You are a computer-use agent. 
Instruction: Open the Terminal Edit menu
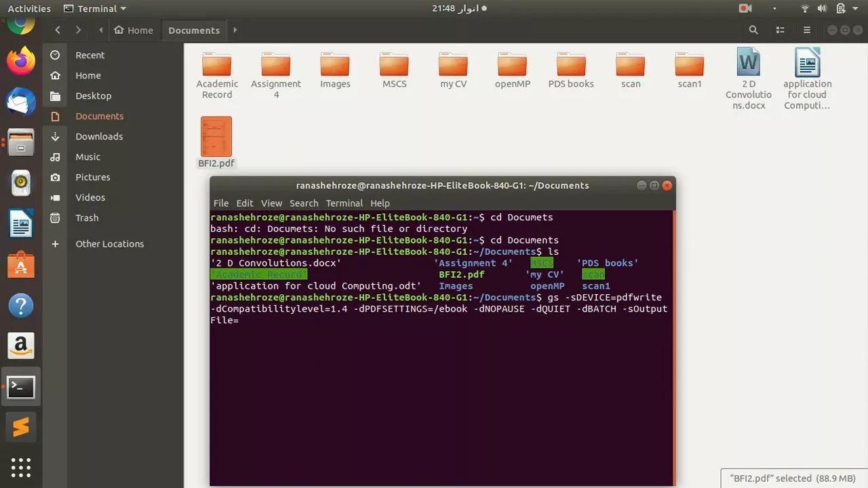(245, 203)
